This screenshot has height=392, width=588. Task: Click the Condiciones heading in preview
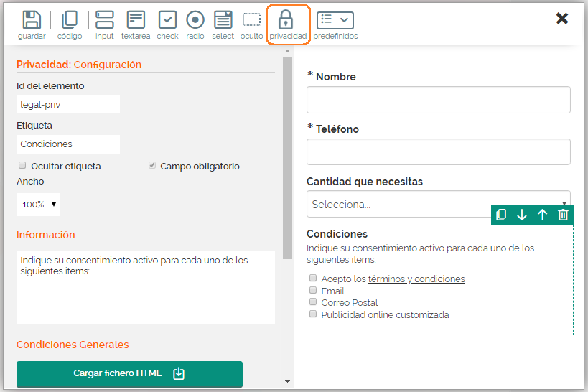pyautogui.click(x=337, y=234)
